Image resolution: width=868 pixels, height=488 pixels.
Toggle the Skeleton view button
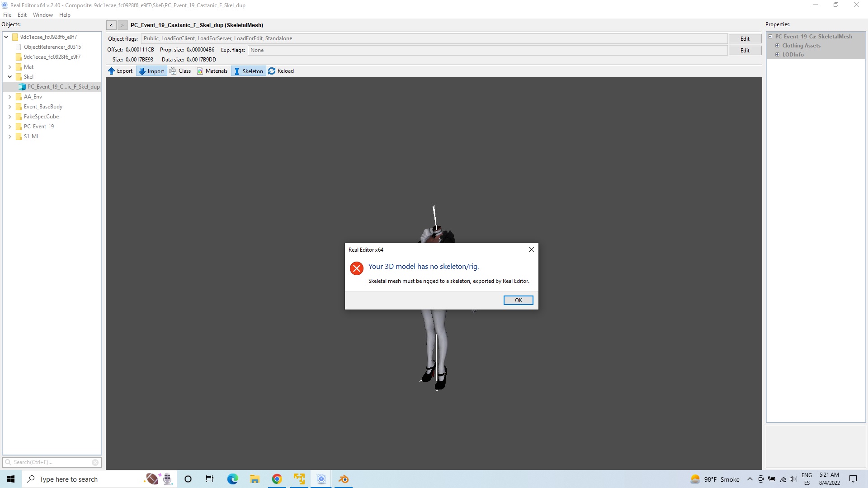point(248,71)
